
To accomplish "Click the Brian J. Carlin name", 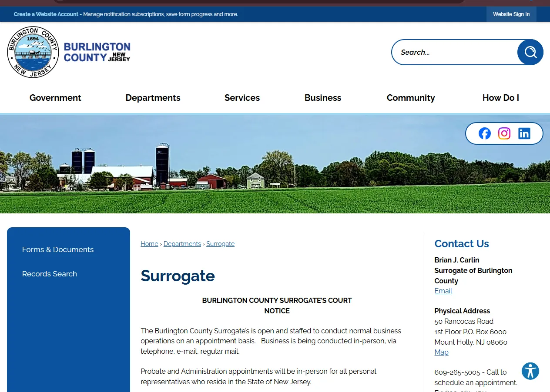I will click(457, 260).
